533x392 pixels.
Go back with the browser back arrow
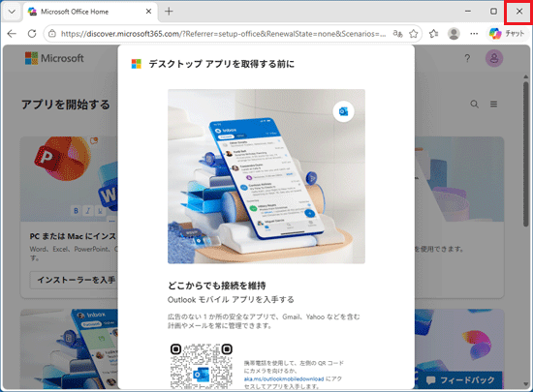tap(12, 34)
